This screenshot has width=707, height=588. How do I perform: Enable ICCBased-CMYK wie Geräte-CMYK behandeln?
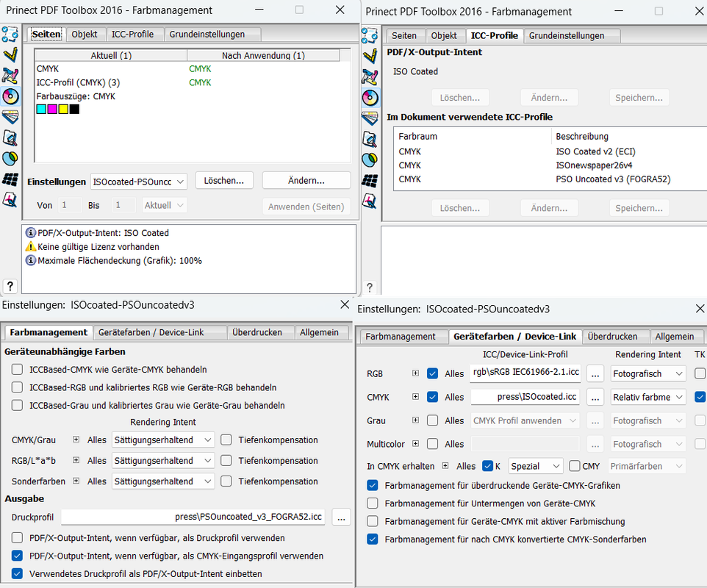click(17, 369)
